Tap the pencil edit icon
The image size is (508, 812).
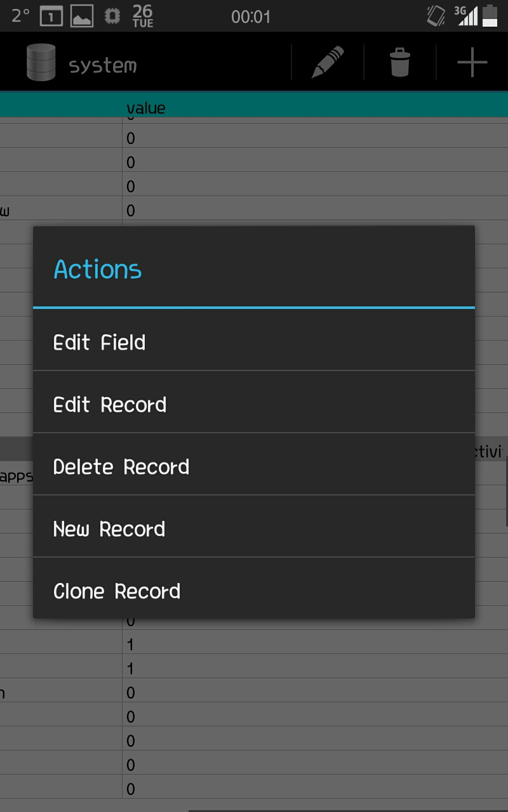pyautogui.click(x=328, y=62)
